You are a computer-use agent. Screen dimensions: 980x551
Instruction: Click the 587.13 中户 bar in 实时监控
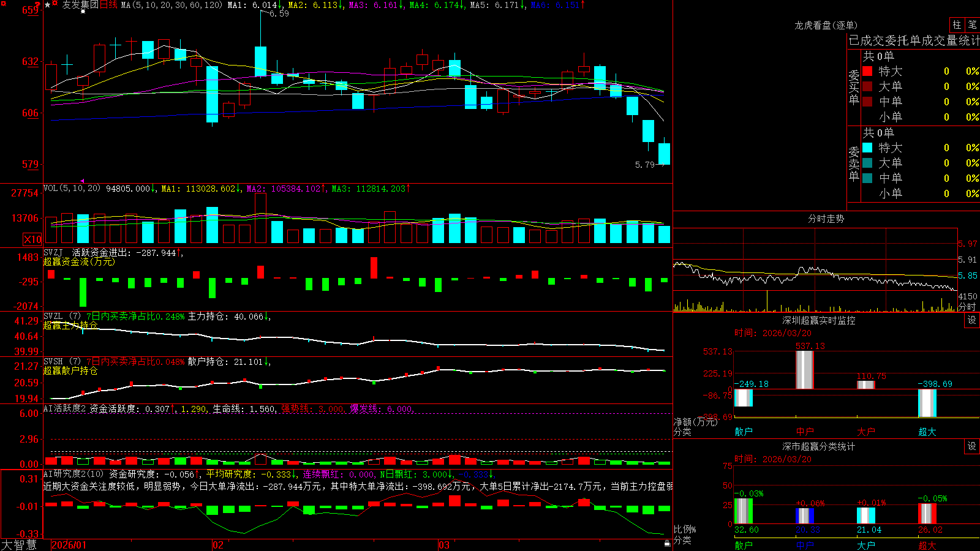point(805,370)
